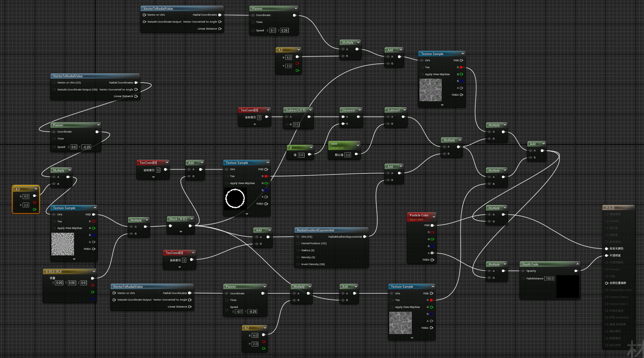Screen dimensions: 644x358
Task: Edit Panner Speed X 0.1 field
Action: click(272, 30)
